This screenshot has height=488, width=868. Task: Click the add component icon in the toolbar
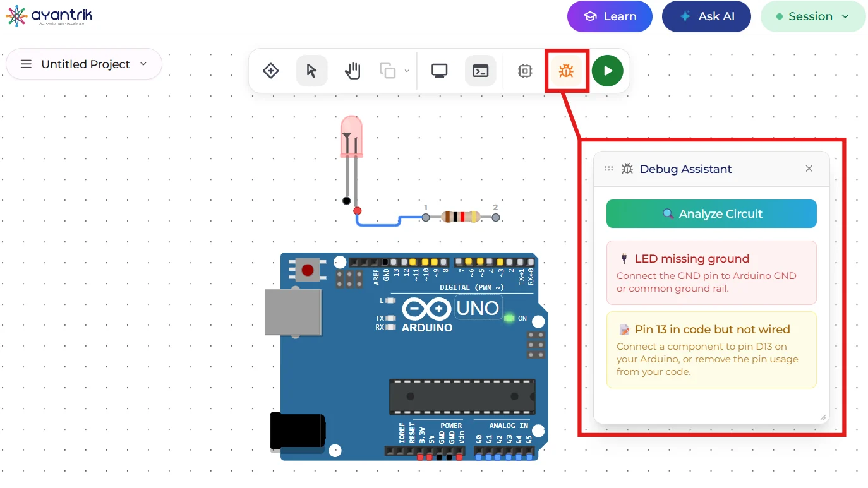pos(271,71)
